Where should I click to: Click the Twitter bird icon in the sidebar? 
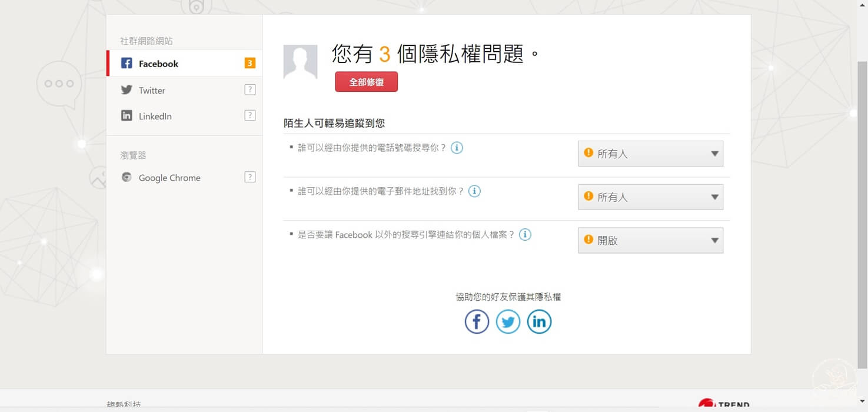[126, 89]
